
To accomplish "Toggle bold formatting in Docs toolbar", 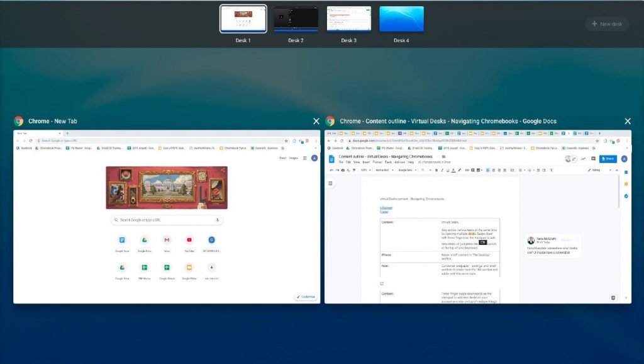I will (436, 170).
